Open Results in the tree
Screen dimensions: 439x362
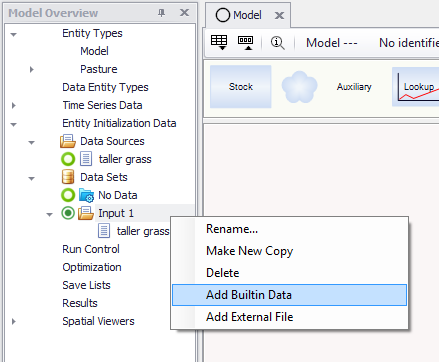pos(80,303)
